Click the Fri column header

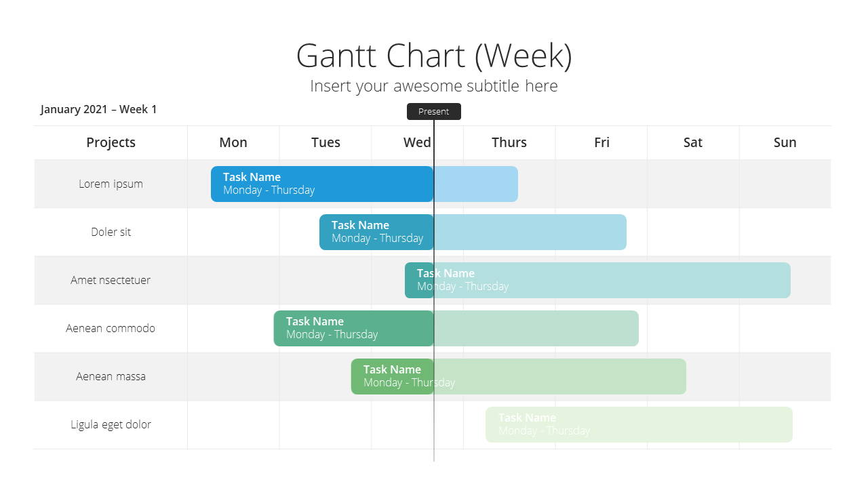601,142
